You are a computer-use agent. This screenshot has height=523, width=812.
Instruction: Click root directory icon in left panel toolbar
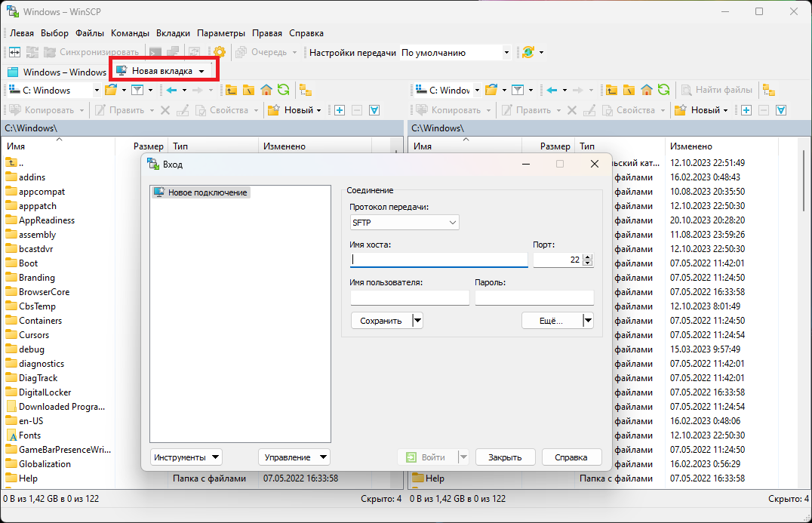point(249,90)
